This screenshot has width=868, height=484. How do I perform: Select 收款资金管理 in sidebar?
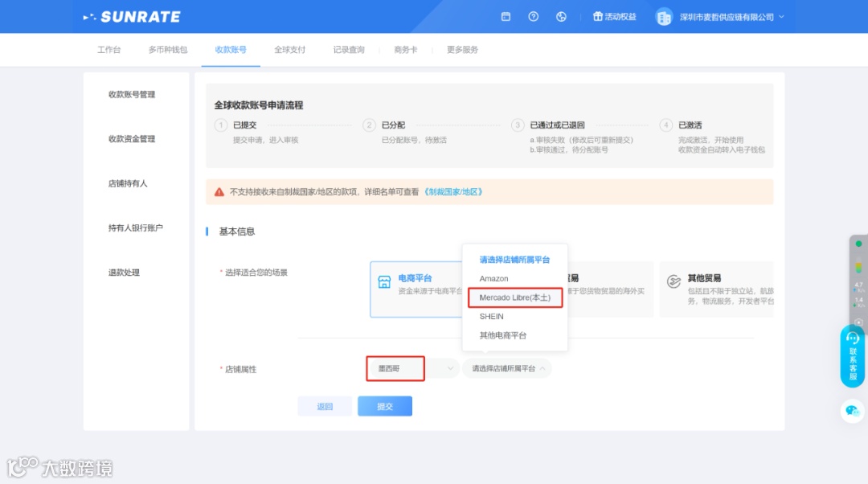point(132,139)
